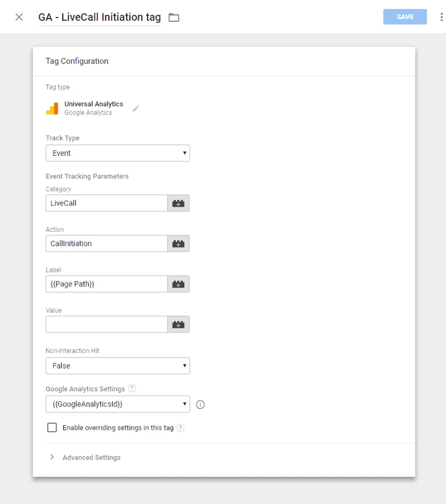This screenshot has width=446, height=504.
Task: Close the tag editor with the X
Action: pos(19,17)
